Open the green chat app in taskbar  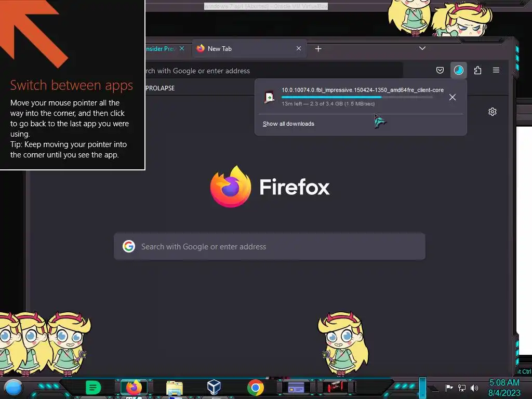pos(93,388)
